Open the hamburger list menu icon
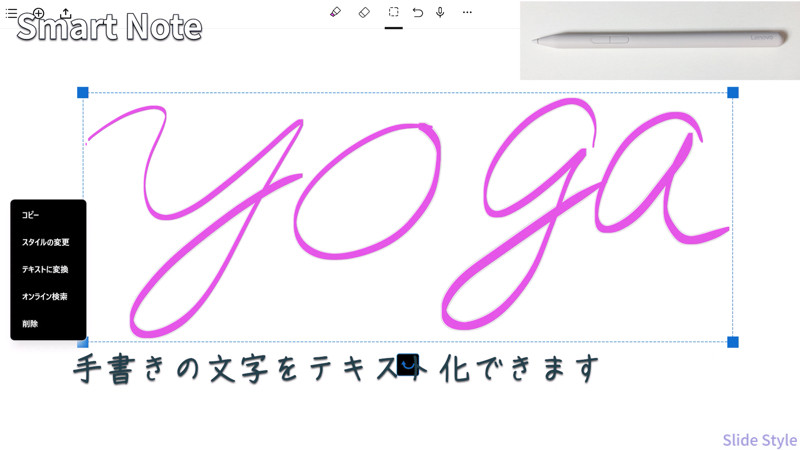800x450 pixels. click(x=10, y=13)
